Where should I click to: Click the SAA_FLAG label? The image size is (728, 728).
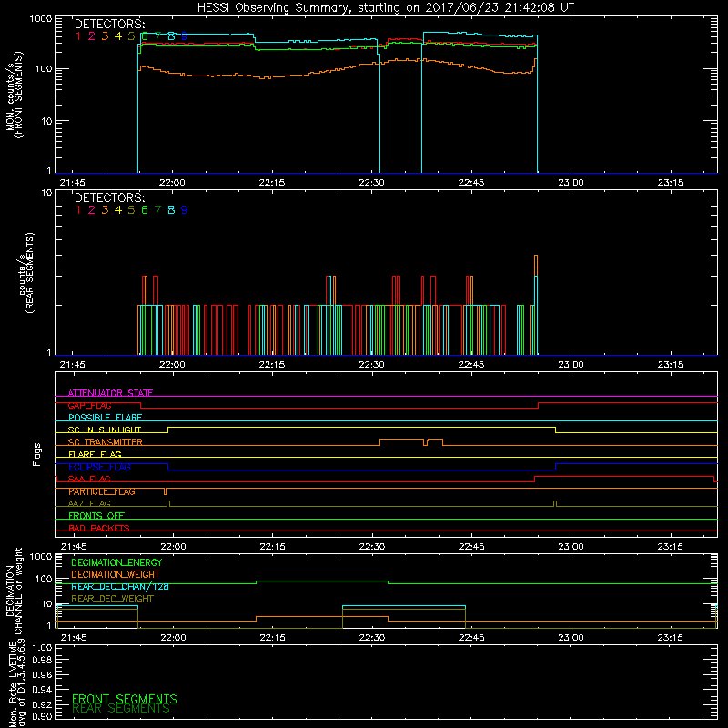click(x=89, y=479)
